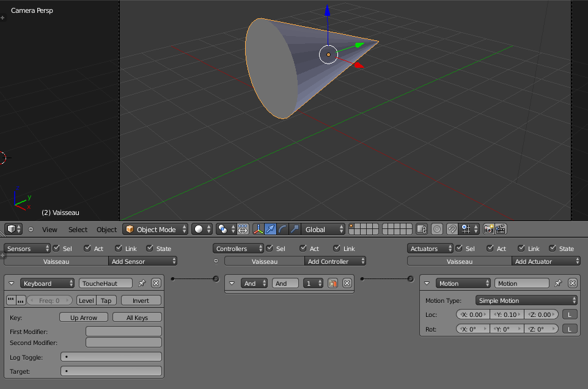
Task: Select the scale manipulator icon
Action: [295, 230]
